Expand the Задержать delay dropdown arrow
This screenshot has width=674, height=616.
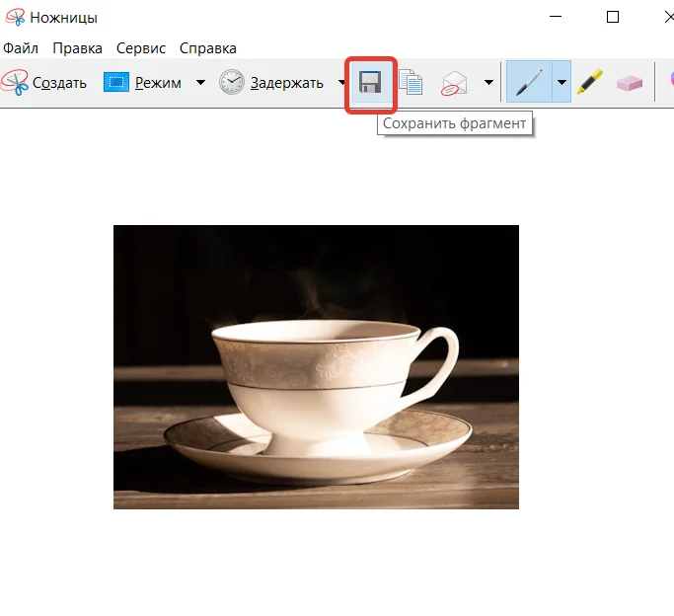coord(341,82)
